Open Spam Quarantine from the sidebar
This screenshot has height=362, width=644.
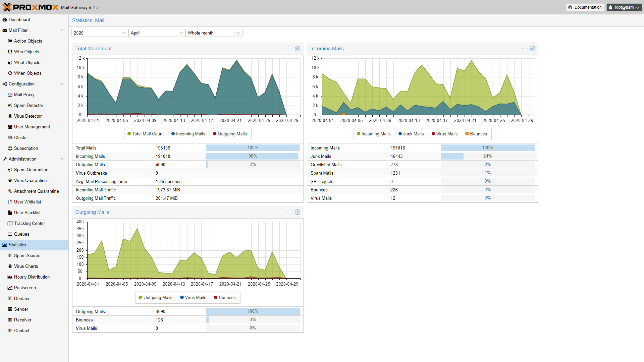[31, 170]
